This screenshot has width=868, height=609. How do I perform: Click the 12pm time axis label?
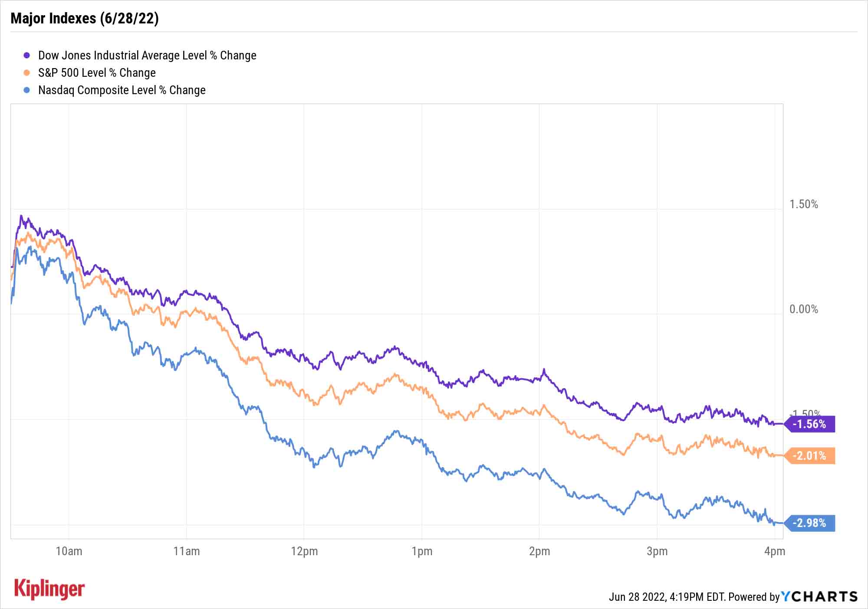(304, 551)
